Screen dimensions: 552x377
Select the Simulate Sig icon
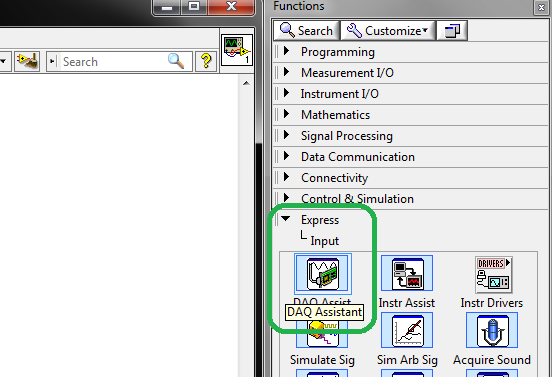(x=322, y=334)
